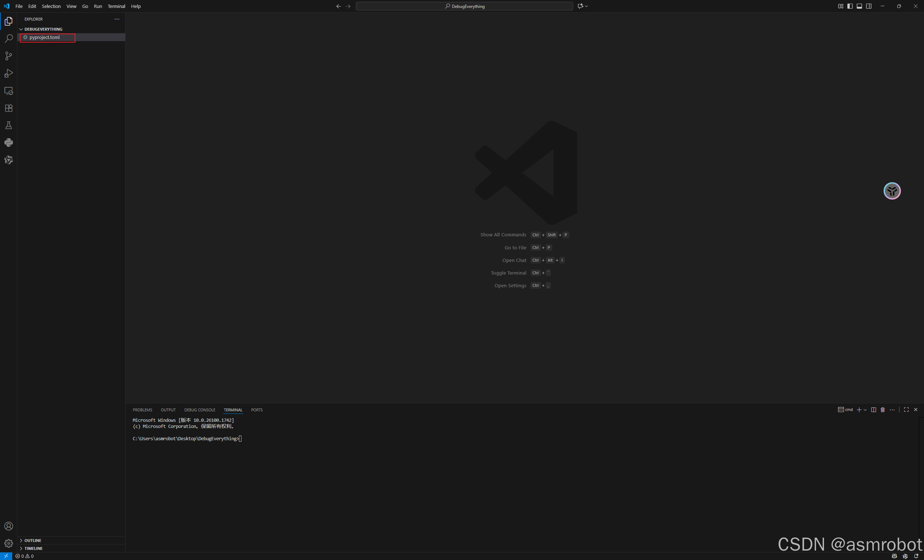
Task: Toggle the secondary side bar layout button
Action: coord(868,6)
